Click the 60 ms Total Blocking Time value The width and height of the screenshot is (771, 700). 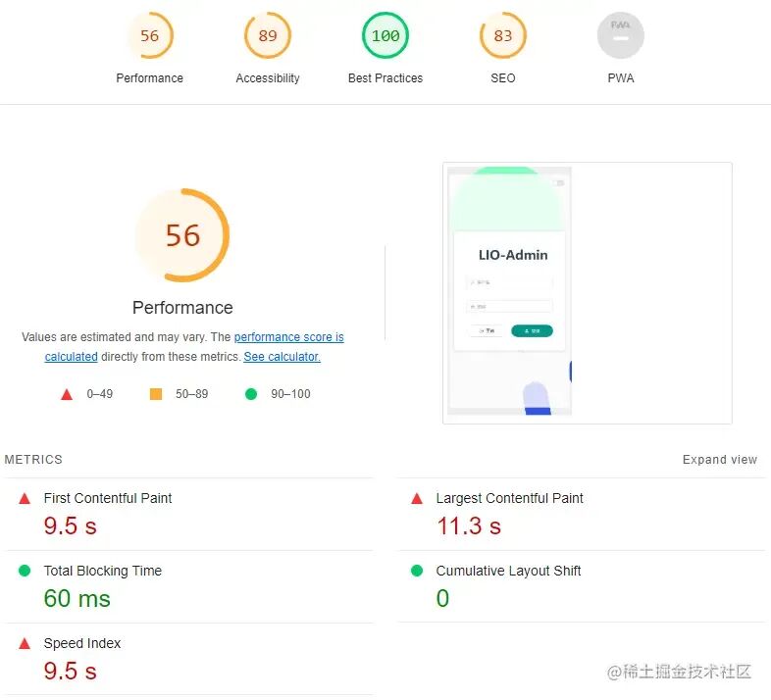click(x=77, y=599)
